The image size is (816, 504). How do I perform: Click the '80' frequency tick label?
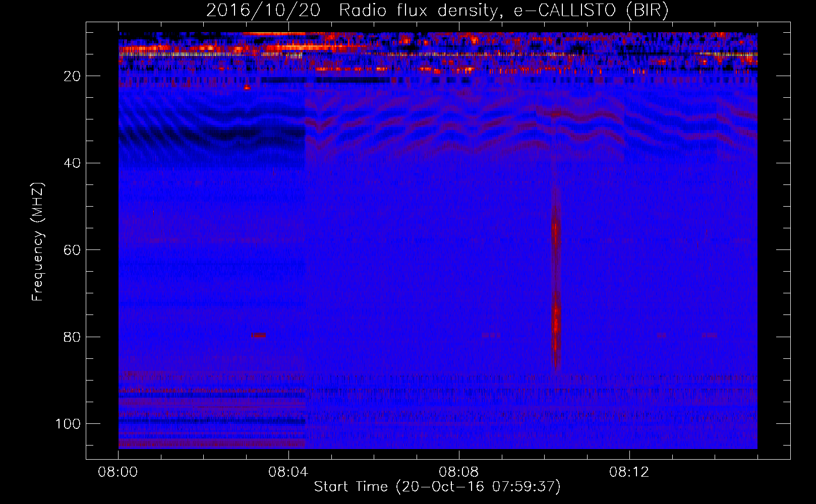tap(72, 337)
